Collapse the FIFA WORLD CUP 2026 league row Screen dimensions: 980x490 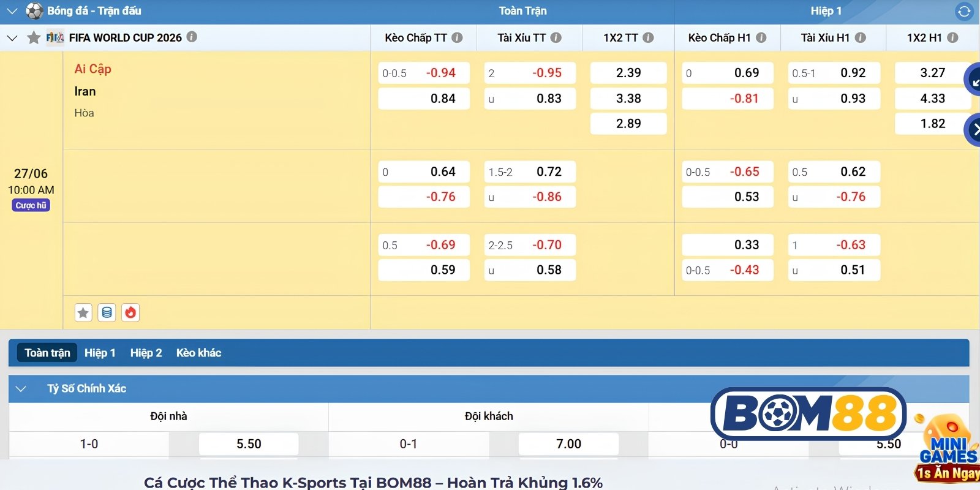(x=12, y=38)
